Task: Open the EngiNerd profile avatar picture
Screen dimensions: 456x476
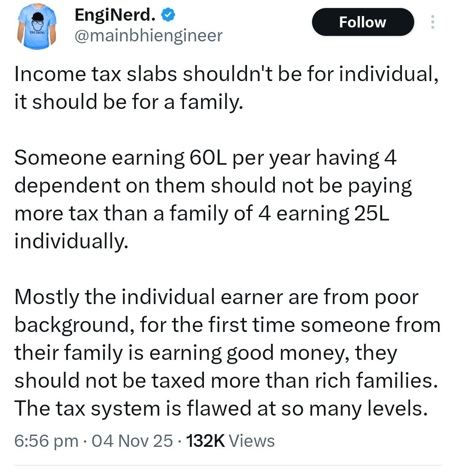Action: click(x=37, y=28)
